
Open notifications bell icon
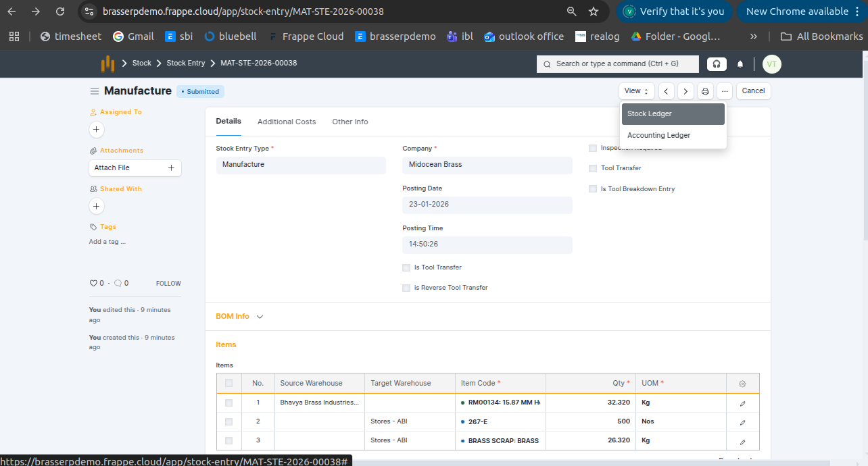pyautogui.click(x=740, y=64)
